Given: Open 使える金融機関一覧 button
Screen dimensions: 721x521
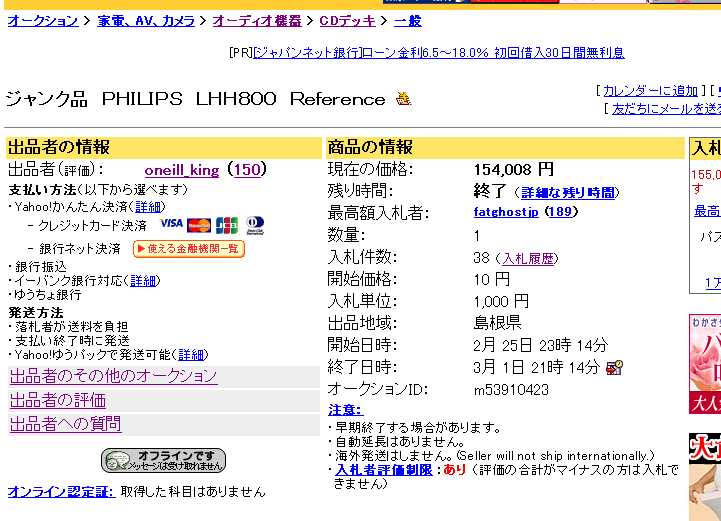Looking at the screenshot, I should [189, 249].
